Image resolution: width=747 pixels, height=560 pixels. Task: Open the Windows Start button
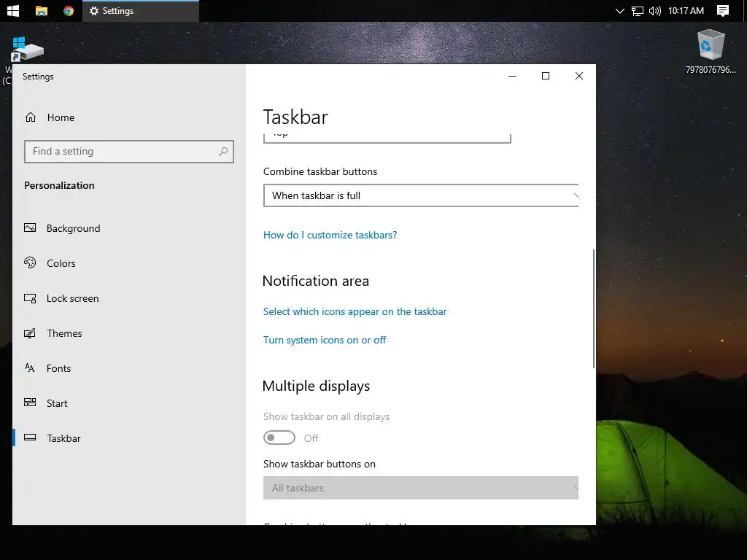click(13, 10)
